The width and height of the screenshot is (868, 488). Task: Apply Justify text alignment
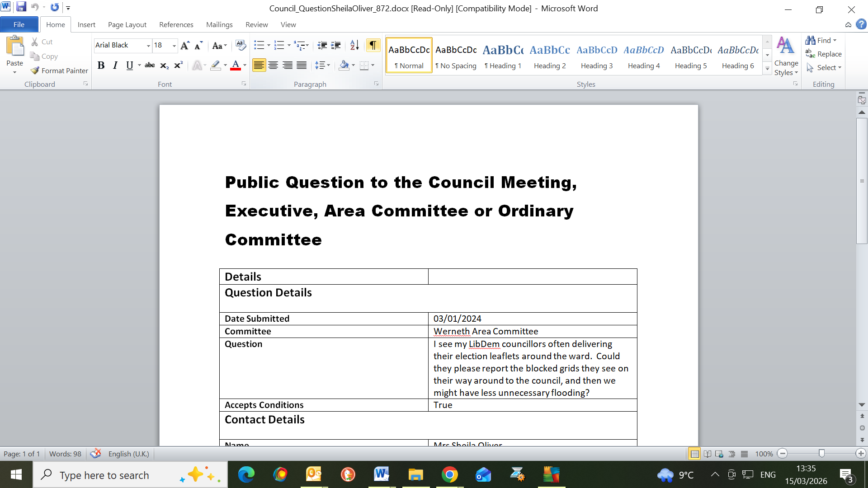pos(302,66)
